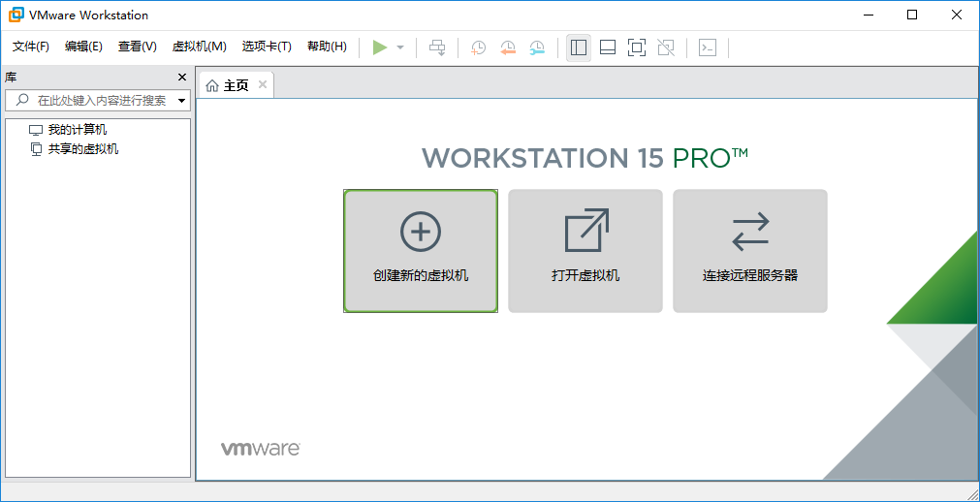The width and height of the screenshot is (980, 502).
Task: Toggle the library sidebar view icon
Action: pyautogui.click(x=579, y=47)
